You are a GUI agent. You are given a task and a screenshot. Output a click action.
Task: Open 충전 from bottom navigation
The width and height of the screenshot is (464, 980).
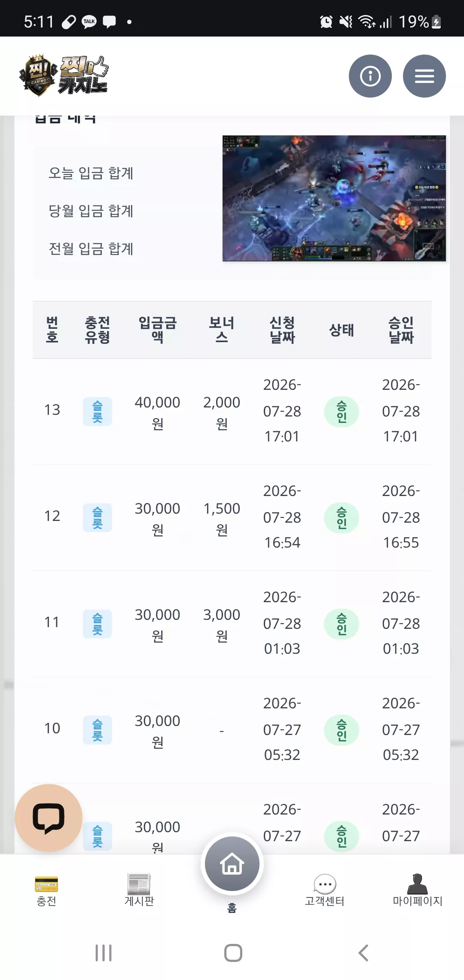(x=46, y=891)
